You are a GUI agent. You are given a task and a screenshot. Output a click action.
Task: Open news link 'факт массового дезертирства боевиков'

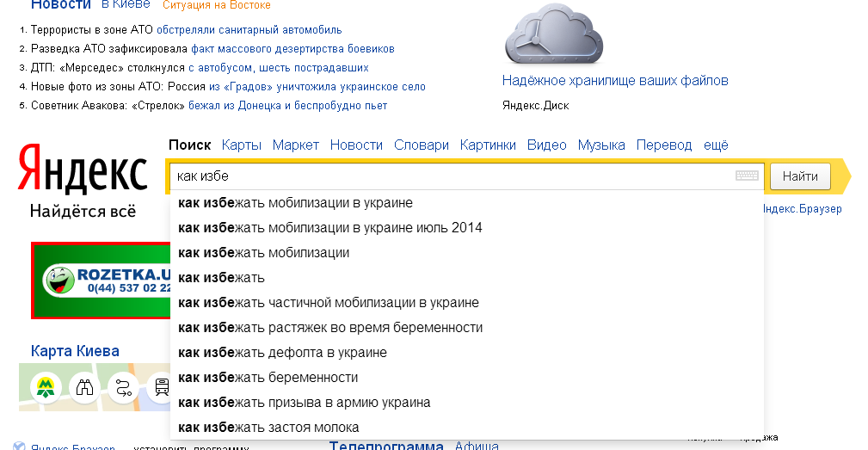pos(292,49)
